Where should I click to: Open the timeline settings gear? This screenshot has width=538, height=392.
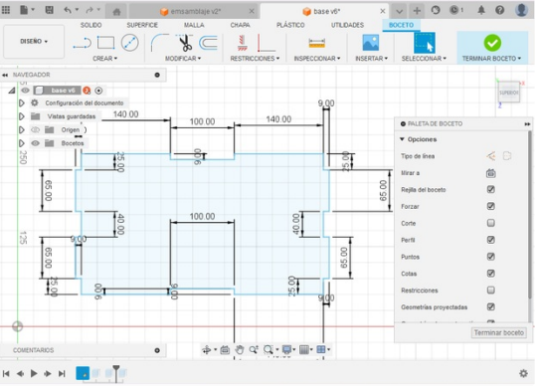(523, 373)
